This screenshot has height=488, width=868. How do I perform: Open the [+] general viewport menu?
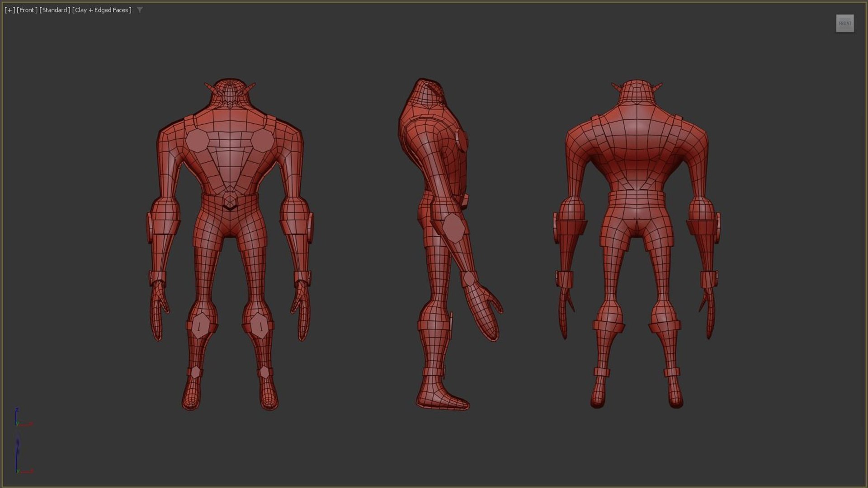pyautogui.click(x=9, y=10)
